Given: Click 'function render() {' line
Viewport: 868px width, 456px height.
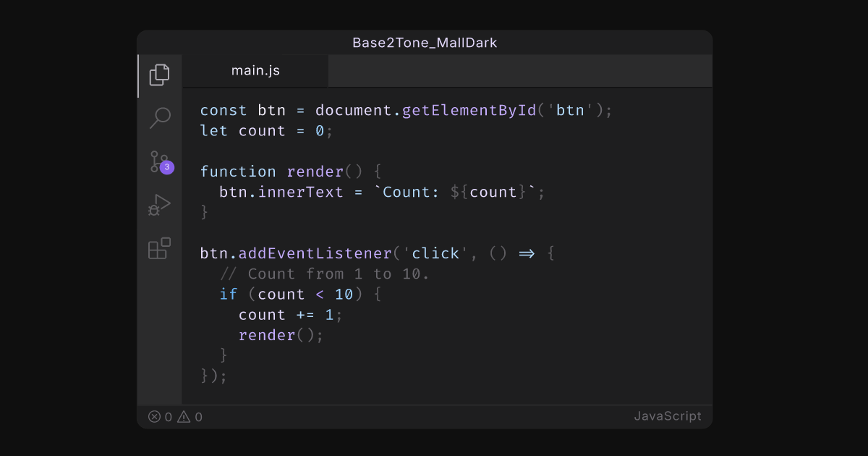Looking at the screenshot, I should pyautogui.click(x=291, y=172).
